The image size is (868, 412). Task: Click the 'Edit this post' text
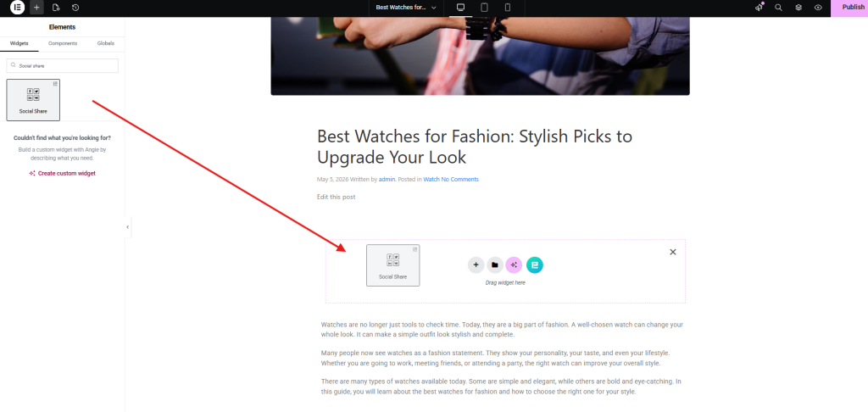point(336,198)
